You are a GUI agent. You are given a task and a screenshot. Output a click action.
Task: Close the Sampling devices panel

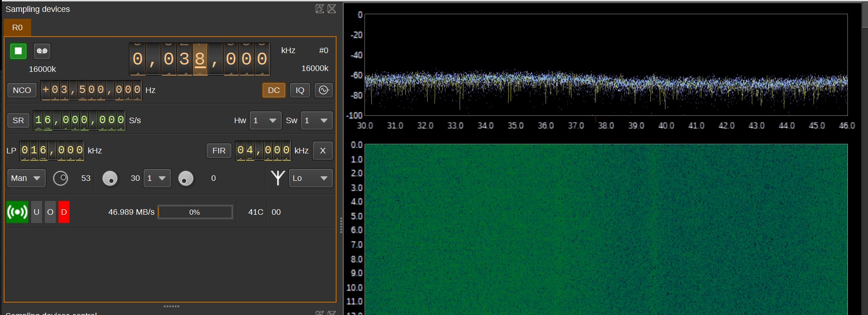tap(332, 9)
